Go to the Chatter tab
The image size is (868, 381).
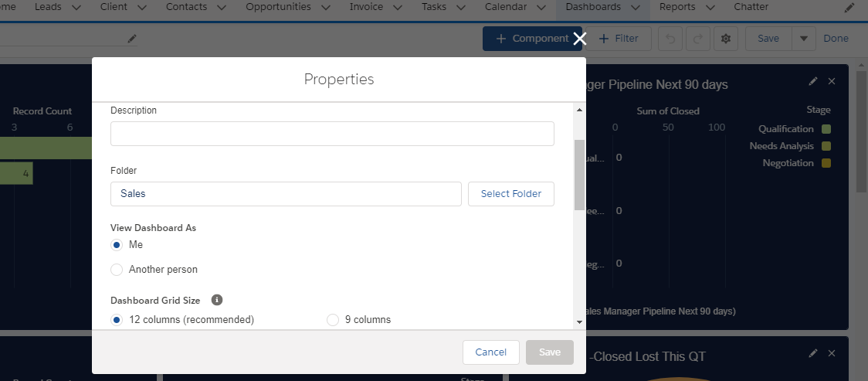point(751,7)
